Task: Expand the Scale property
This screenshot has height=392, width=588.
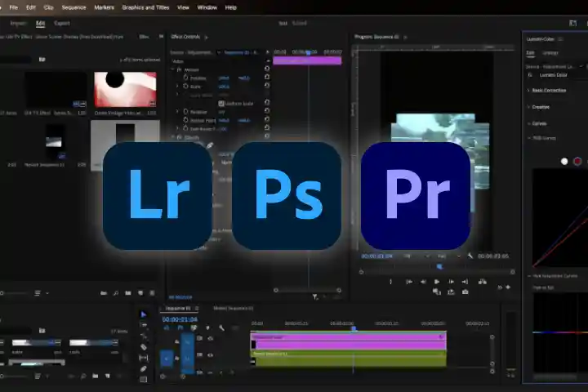Action: click(177, 87)
